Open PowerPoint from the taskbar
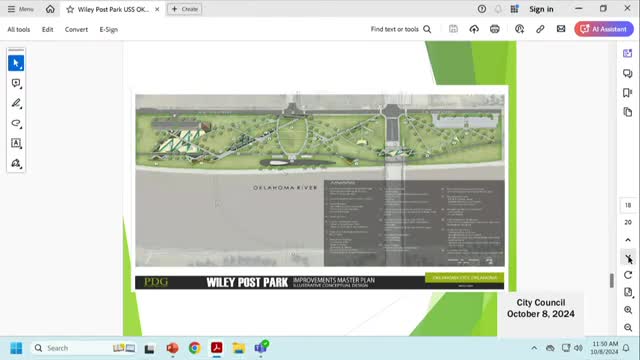 172,348
